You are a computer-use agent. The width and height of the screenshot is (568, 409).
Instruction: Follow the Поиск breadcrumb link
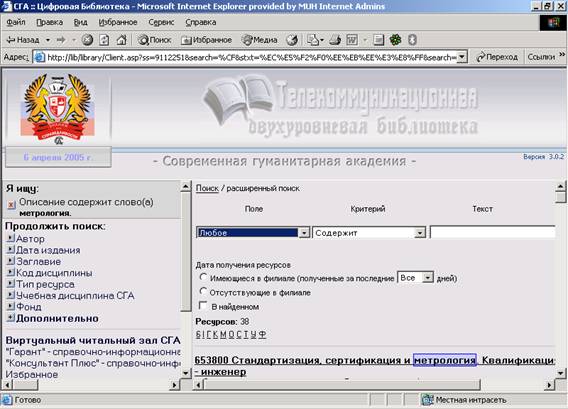[x=207, y=188]
